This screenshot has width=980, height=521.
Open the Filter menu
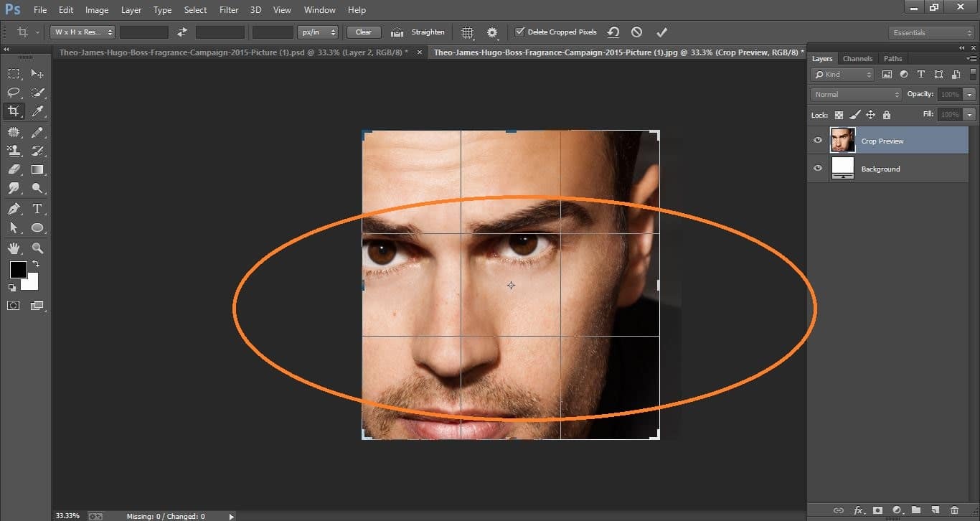coord(228,9)
